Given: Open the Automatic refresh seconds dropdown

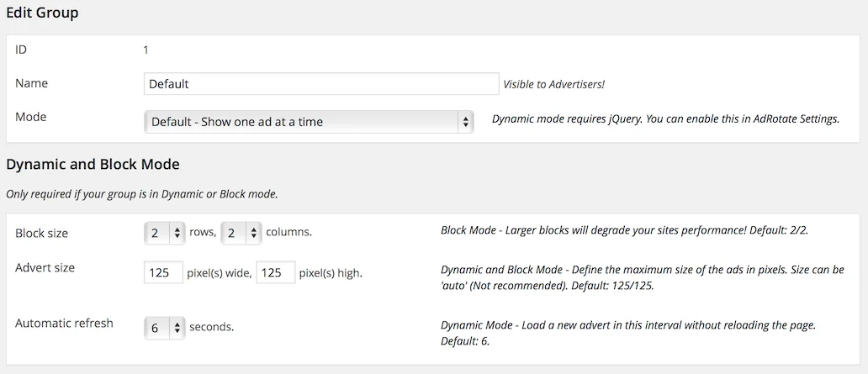Looking at the screenshot, I should tap(164, 328).
